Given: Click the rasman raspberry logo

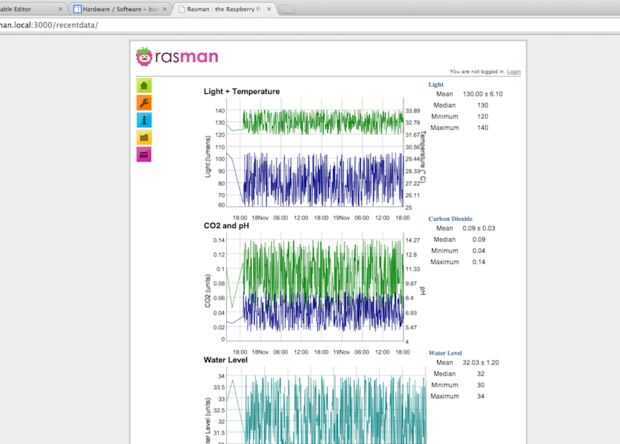Looking at the screenshot, I should coord(177,57).
